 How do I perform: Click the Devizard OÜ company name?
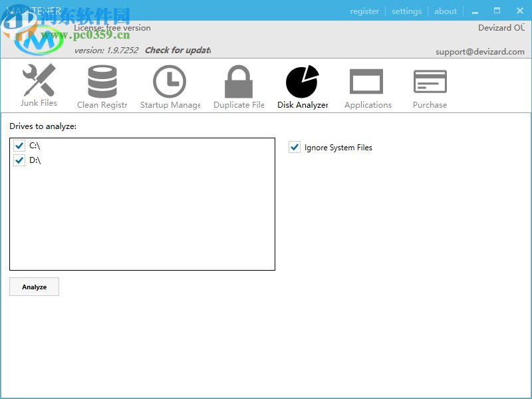[501, 27]
